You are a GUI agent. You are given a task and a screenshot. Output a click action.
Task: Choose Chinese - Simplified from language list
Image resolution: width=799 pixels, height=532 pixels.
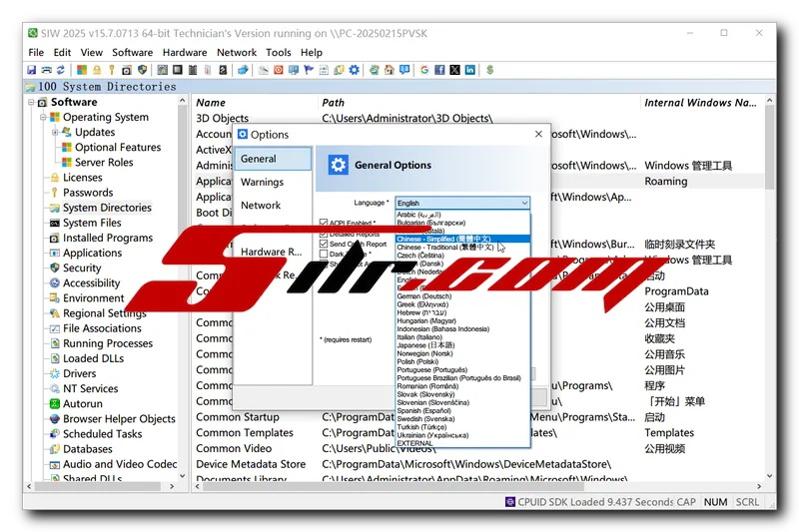pyautogui.click(x=462, y=239)
